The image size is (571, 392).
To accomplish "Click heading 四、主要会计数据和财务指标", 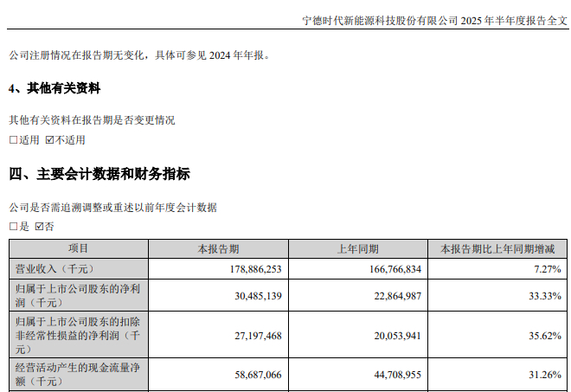I will click(99, 174).
